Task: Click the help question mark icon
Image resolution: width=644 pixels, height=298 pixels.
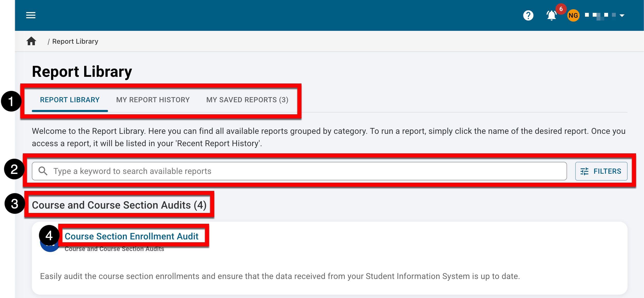Action: coord(528,15)
